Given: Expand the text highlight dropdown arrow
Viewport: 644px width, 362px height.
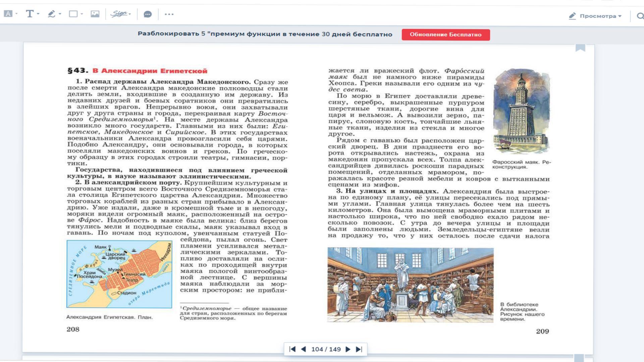Looking at the screenshot, I should pos(16,14).
